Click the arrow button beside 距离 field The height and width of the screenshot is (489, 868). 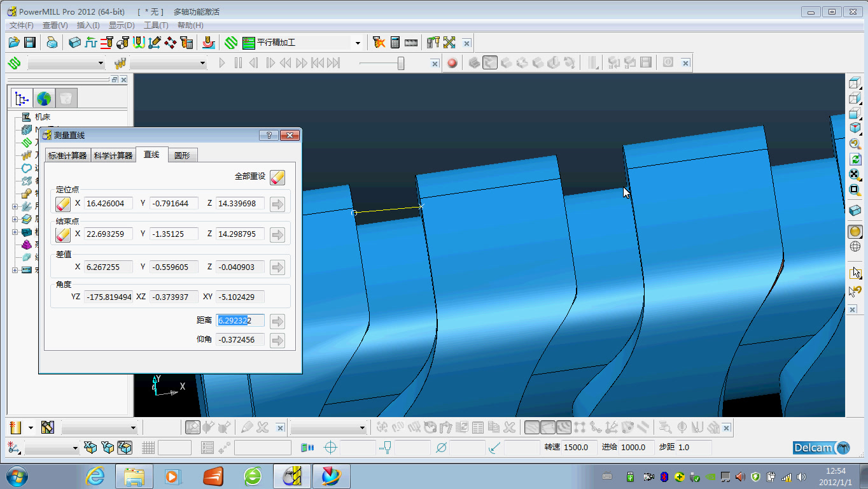pos(277,321)
